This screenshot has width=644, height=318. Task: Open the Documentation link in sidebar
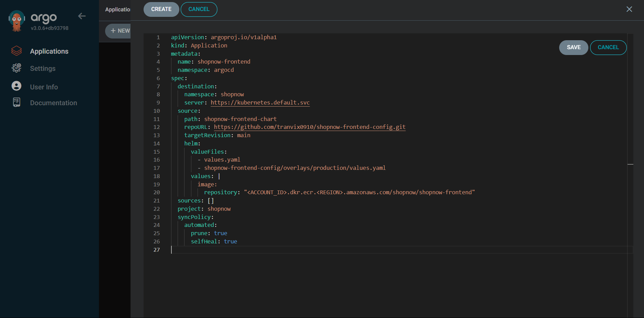point(54,103)
